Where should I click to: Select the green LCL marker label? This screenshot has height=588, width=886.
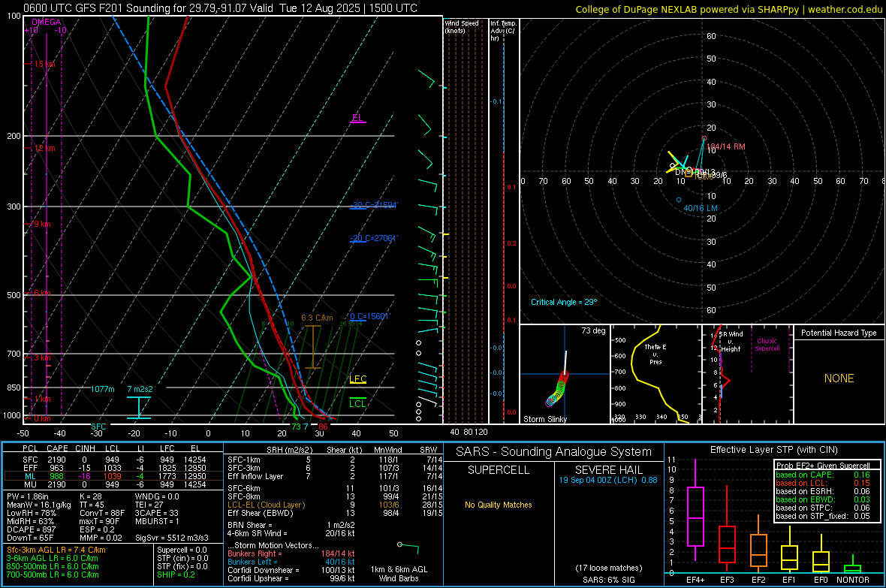(357, 403)
